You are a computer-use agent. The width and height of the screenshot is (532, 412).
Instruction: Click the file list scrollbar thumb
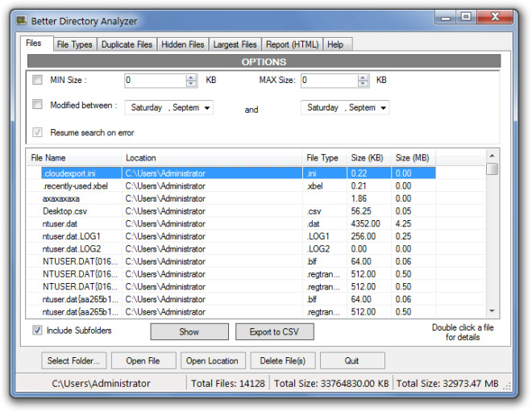tap(492, 169)
